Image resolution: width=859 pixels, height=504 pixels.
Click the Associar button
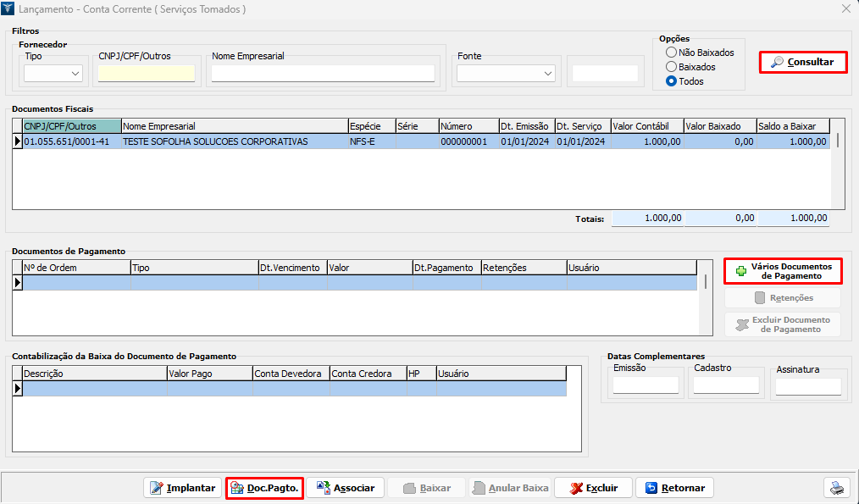(x=346, y=488)
